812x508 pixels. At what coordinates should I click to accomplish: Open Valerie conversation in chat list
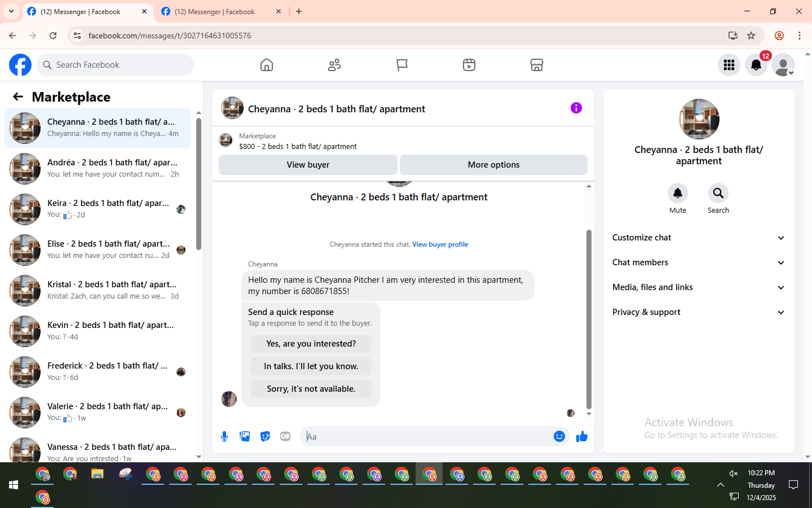click(98, 413)
